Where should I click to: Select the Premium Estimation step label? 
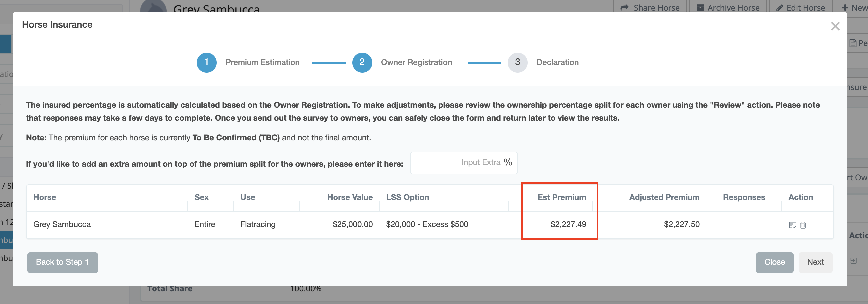262,62
